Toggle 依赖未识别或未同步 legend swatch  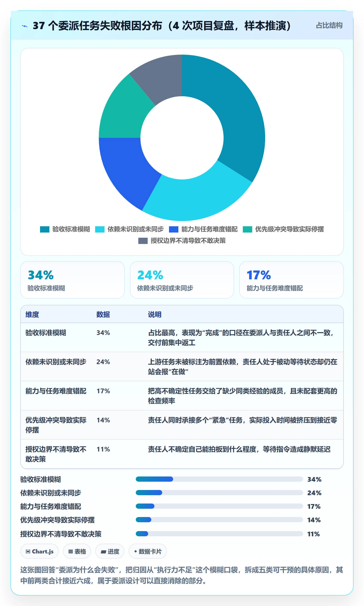click(x=100, y=229)
